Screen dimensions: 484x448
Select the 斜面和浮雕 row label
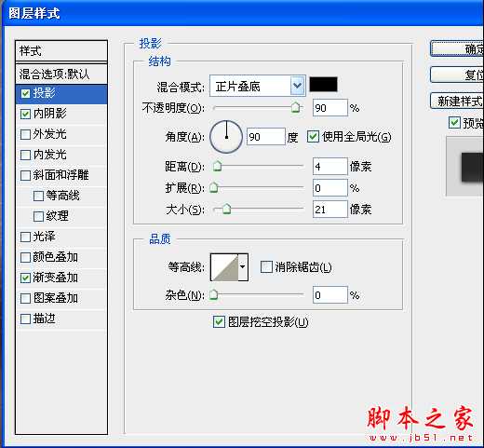pyautogui.click(x=61, y=175)
